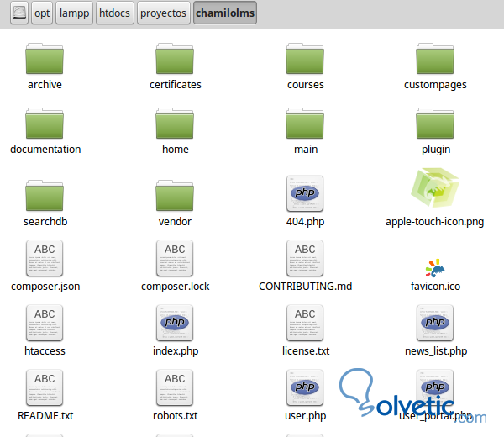Select the plugin folder icon
Screen dimensions: 504x437
click(x=435, y=124)
